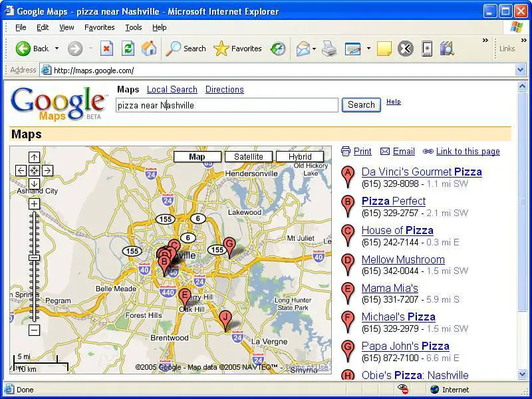Screen dimensions: 532x399
Task: Click the Back arrow icon
Action: pos(23,49)
